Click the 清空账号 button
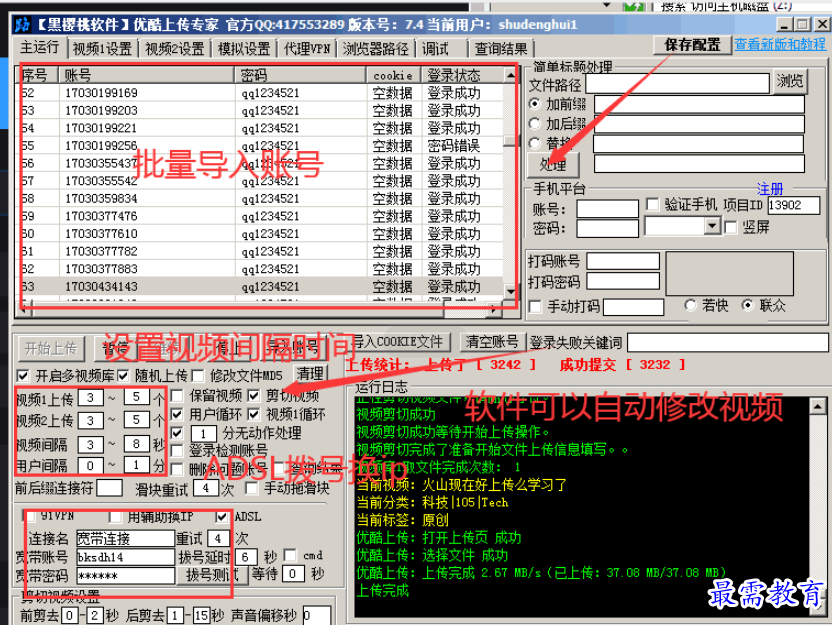 492,342
